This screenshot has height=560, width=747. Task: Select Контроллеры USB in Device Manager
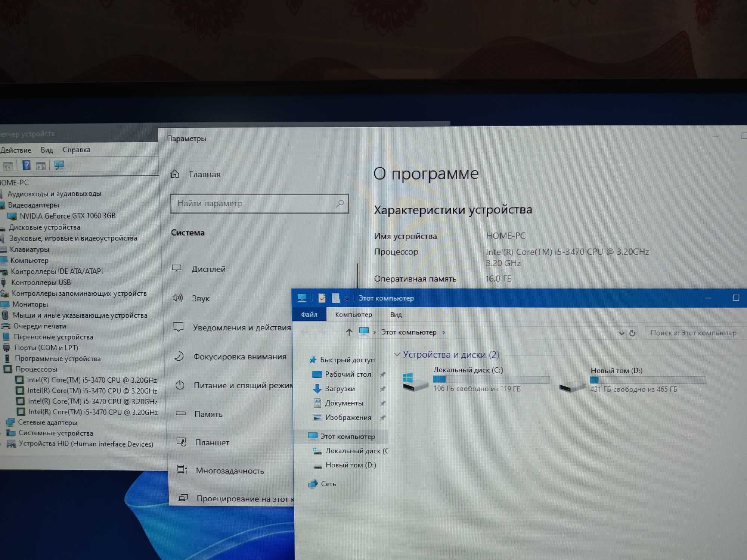[41, 282]
